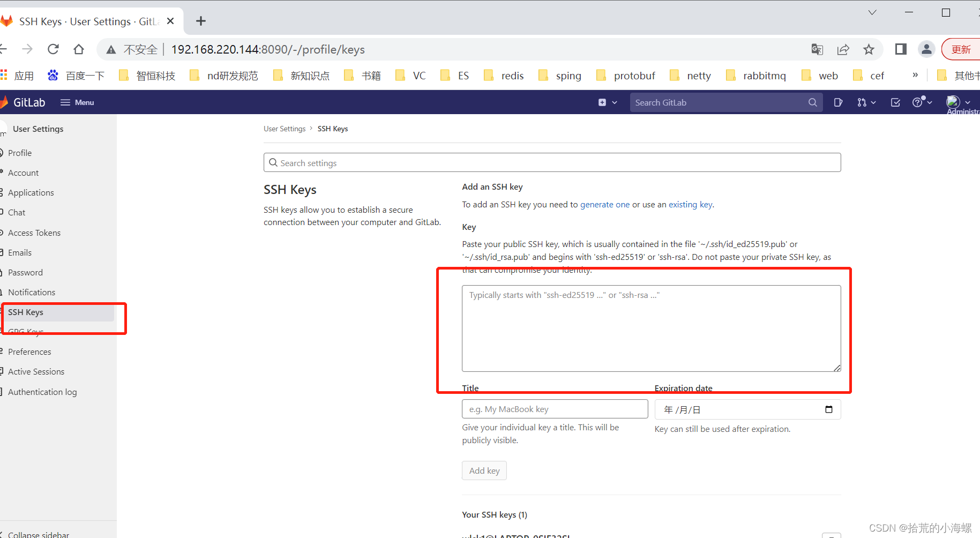Click the Title input field
This screenshot has width=980, height=538.
pos(555,409)
